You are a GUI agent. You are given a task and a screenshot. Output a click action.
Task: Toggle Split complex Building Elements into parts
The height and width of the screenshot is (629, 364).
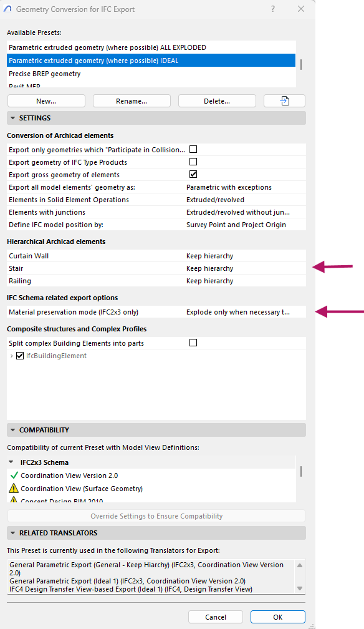(193, 343)
